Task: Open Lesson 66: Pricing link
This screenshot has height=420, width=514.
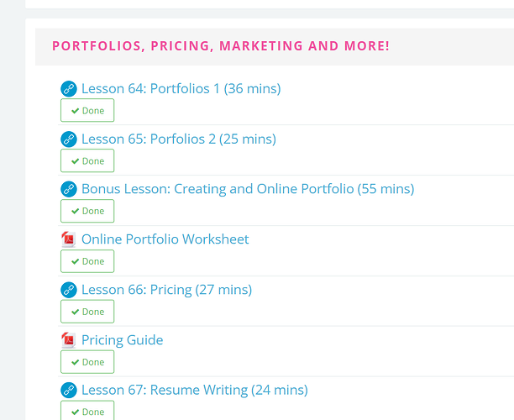Action: tap(166, 290)
